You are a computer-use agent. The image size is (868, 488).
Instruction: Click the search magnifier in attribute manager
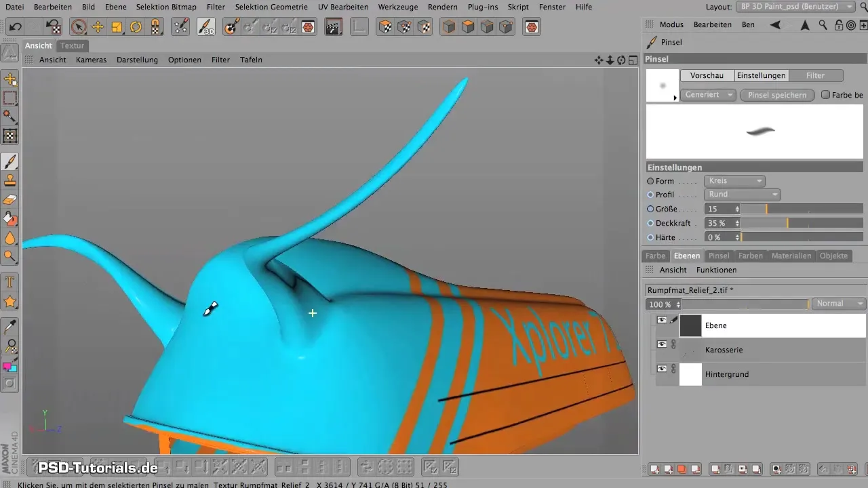(x=822, y=25)
